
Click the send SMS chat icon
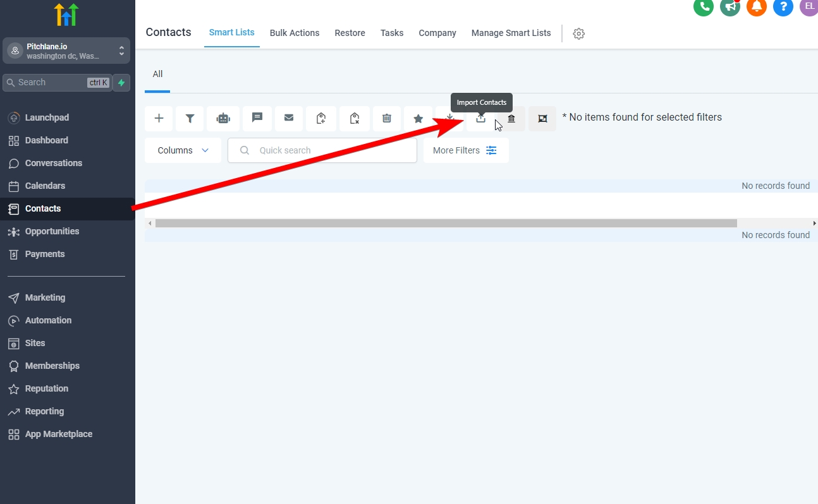coord(257,118)
